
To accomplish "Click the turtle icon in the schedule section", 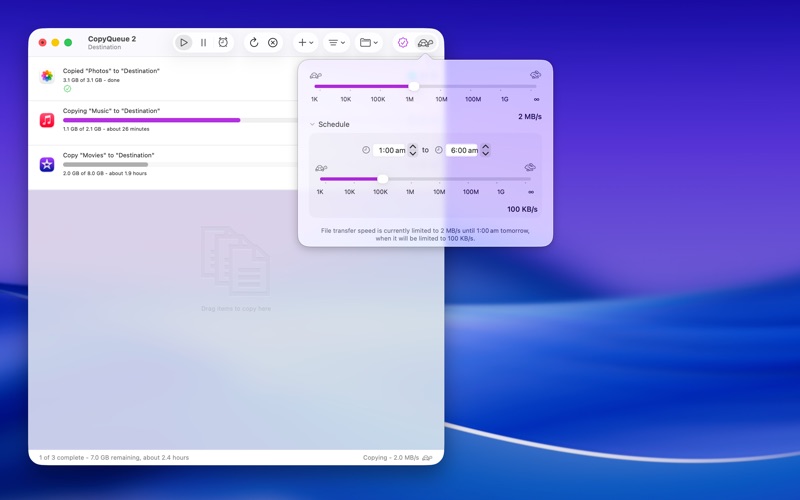I will 321,168.
